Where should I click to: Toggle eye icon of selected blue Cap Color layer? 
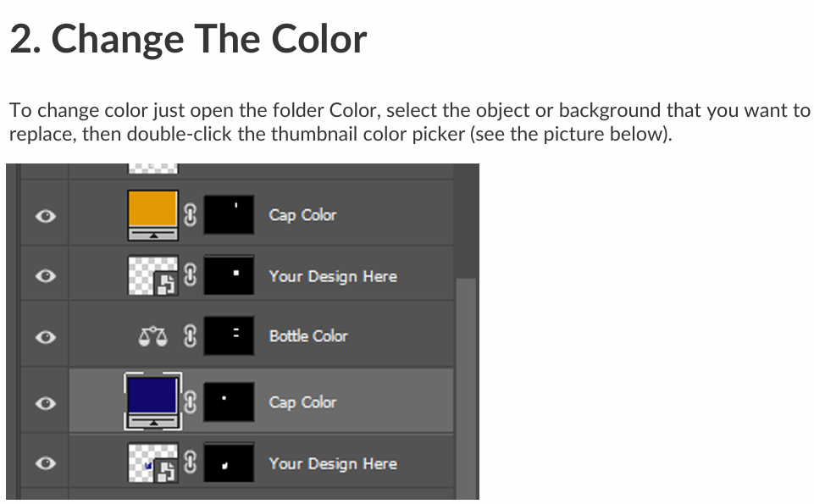[x=46, y=403]
